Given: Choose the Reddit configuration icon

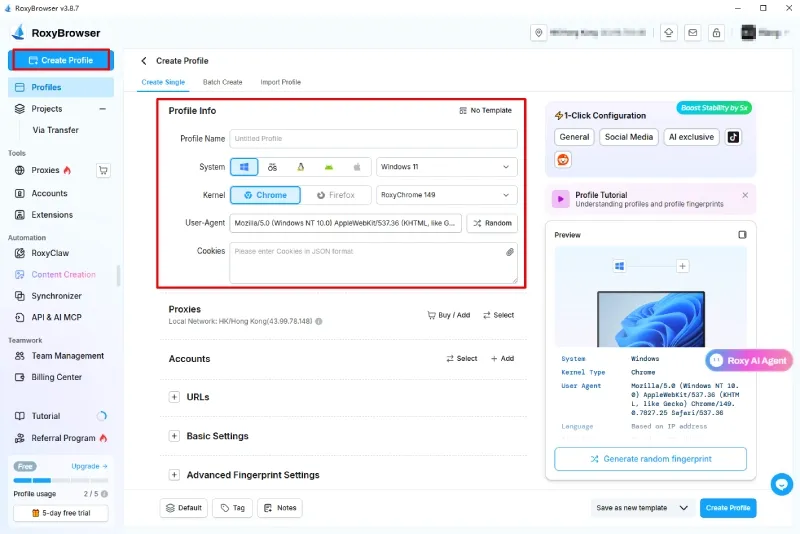Looking at the screenshot, I should (x=563, y=160).
